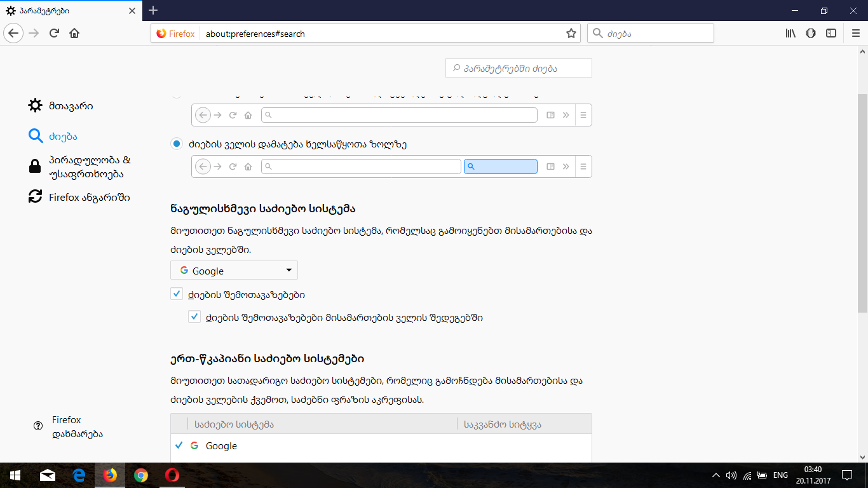Open Google Chrome from the taskbar

141,475
